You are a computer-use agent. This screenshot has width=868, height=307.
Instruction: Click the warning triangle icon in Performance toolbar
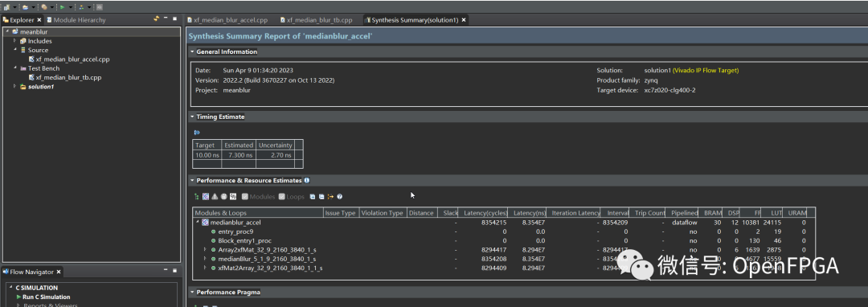click(x=215, y=196)
